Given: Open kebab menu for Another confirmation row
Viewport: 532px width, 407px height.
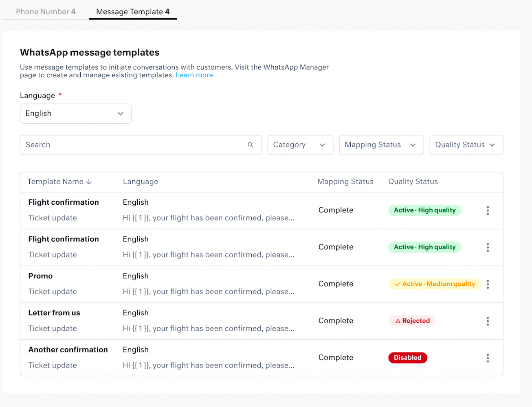Looking at the screenshot, I should (488, 358).
